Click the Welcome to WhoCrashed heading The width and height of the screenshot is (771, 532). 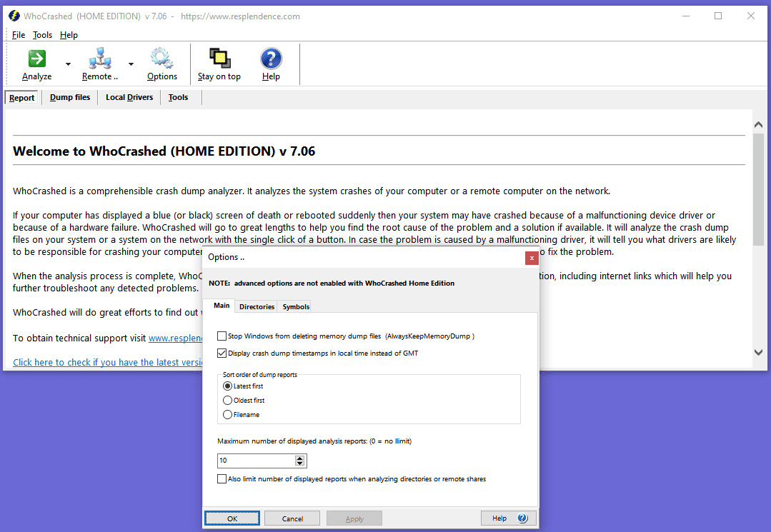(164, 151)
